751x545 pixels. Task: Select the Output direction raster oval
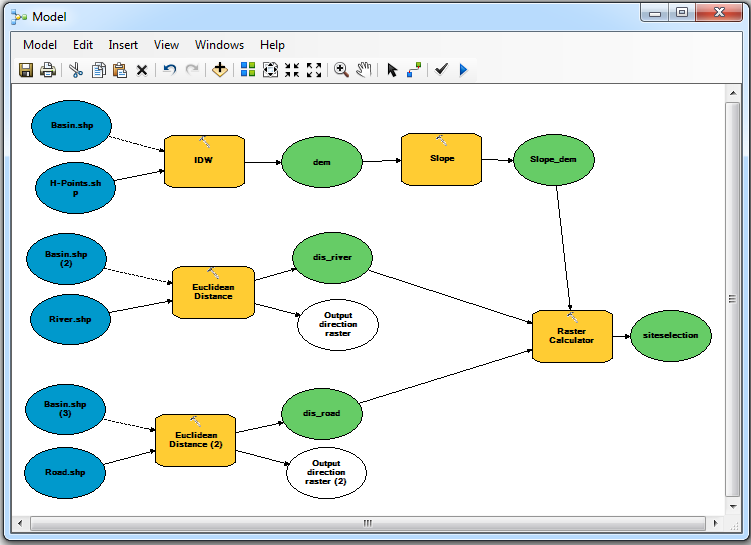(x=338, y=325)
